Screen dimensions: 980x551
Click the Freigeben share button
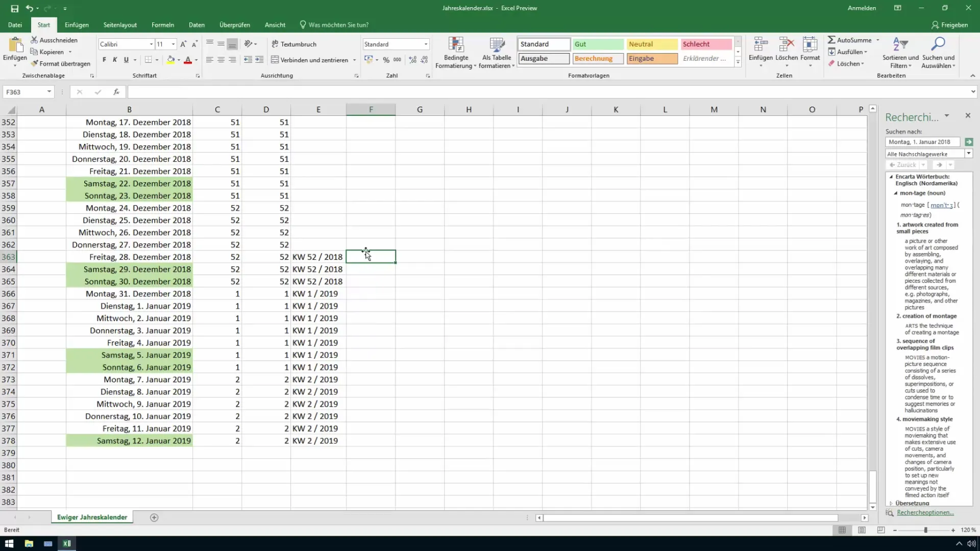point(949,24)
